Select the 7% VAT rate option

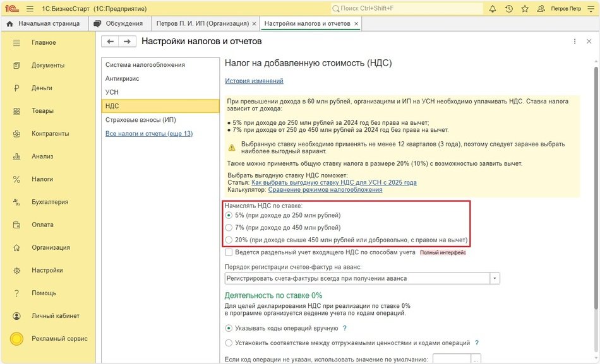point(229,228)
